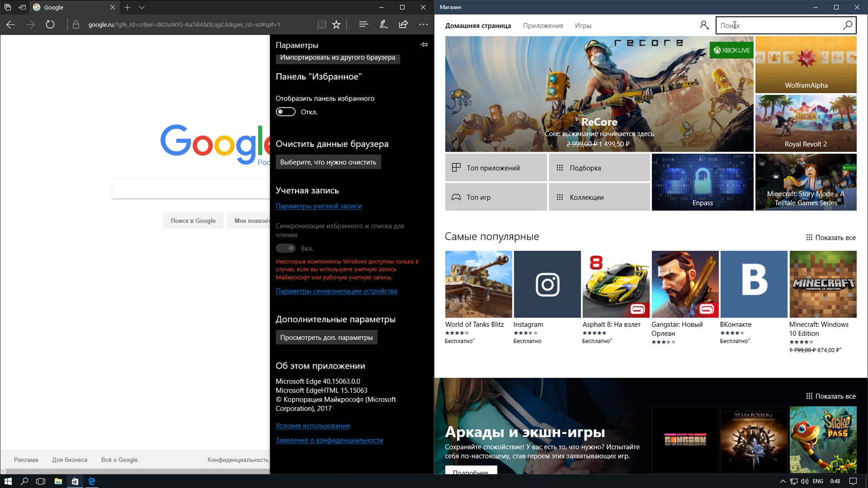Click the Google search input box
868x488 pixels.
point(191,188)
